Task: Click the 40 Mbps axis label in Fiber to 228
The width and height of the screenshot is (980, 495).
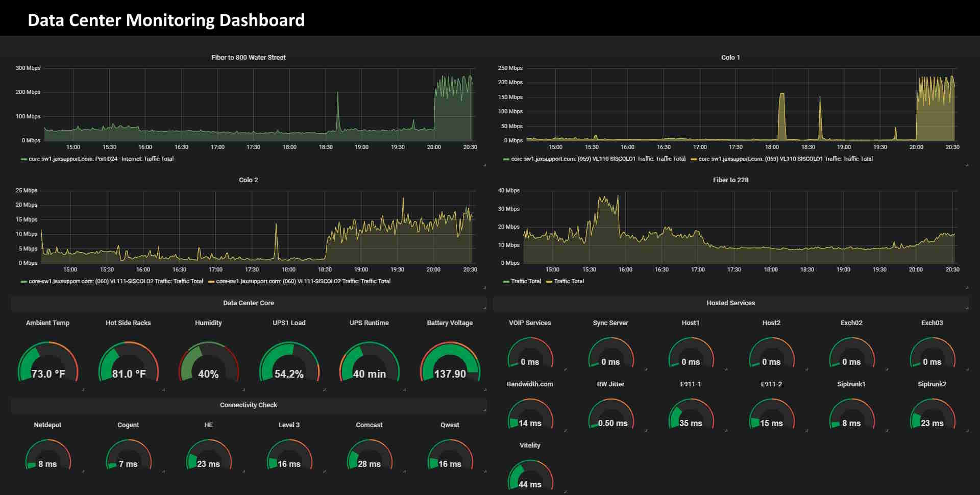Action: [509, 191]
